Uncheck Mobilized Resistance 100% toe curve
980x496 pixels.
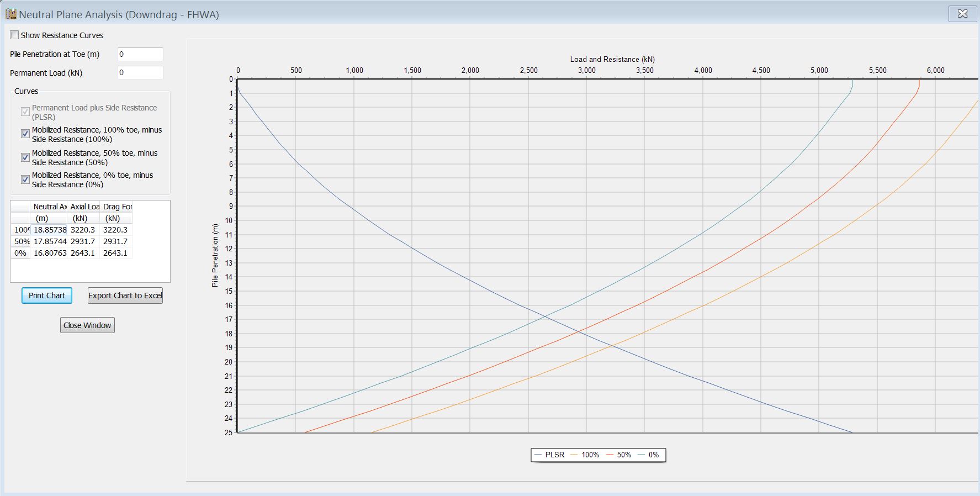[25, 134]
